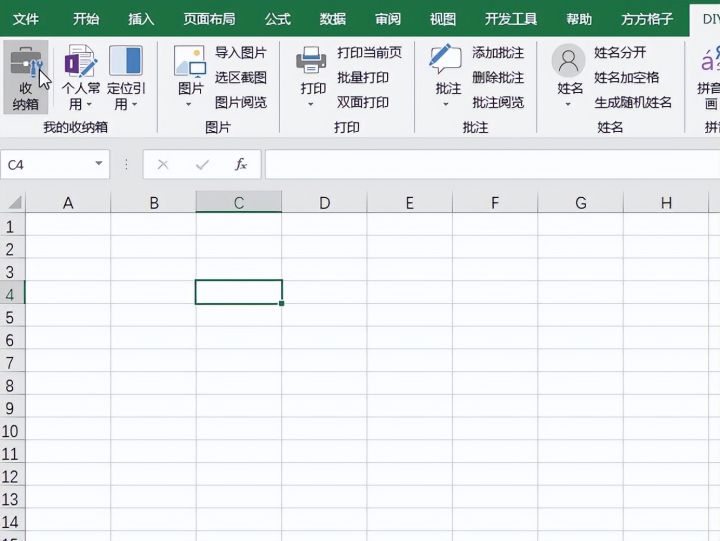Click 选区截图 button

click(241, 77)
